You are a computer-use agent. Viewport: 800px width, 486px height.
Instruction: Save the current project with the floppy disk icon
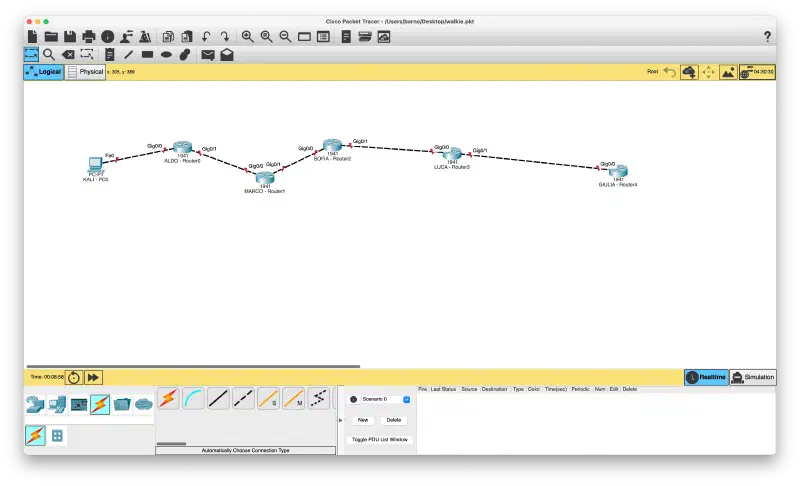tap(70, 36)
